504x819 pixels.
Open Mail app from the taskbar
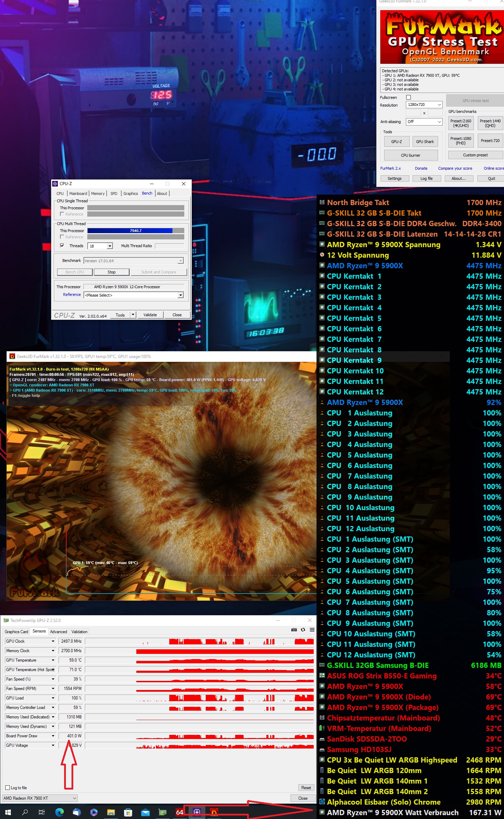(145, 812)
